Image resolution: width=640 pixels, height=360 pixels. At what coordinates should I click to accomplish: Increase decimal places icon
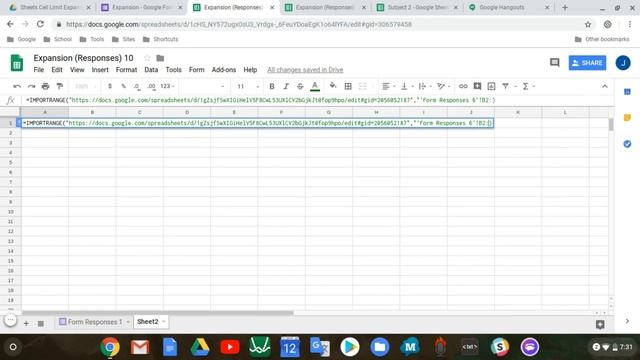[151, 86]
